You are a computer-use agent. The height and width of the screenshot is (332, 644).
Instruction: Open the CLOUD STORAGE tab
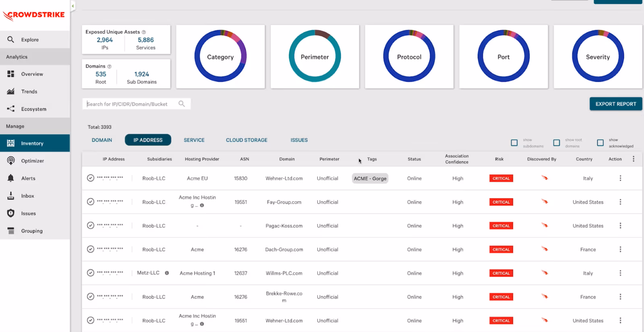pyautogui.click(x=247, y=140)
